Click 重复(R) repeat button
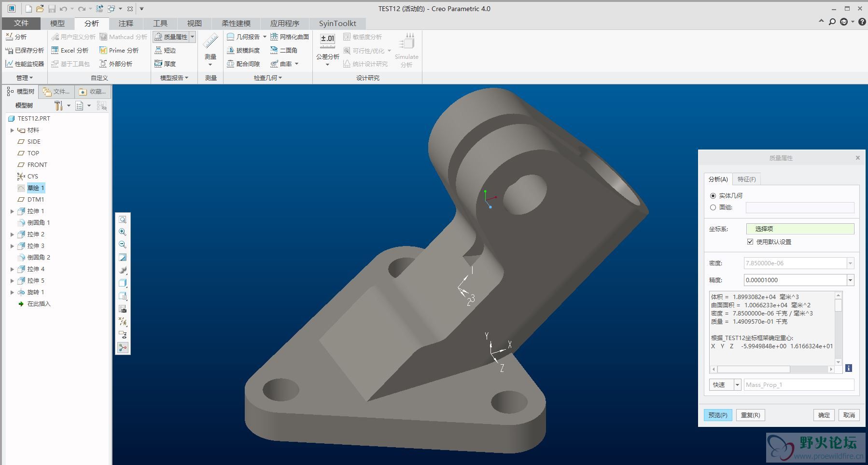 (x=750, y=415)
